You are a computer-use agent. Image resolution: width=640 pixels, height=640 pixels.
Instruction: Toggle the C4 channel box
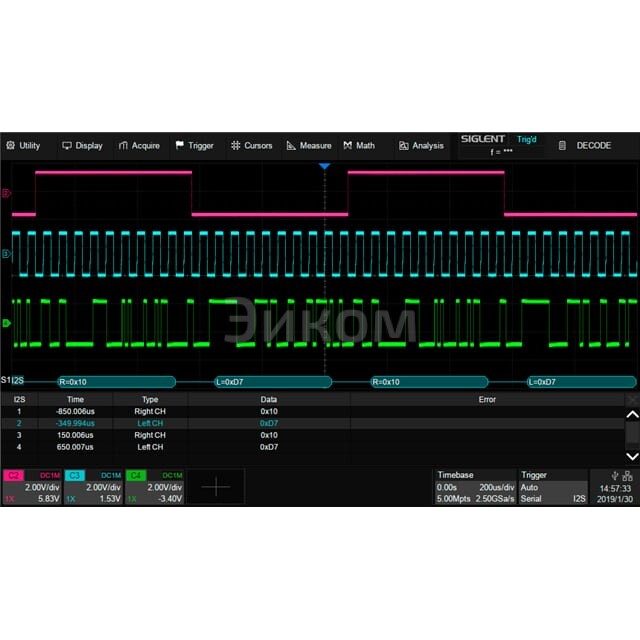point(154,486)
